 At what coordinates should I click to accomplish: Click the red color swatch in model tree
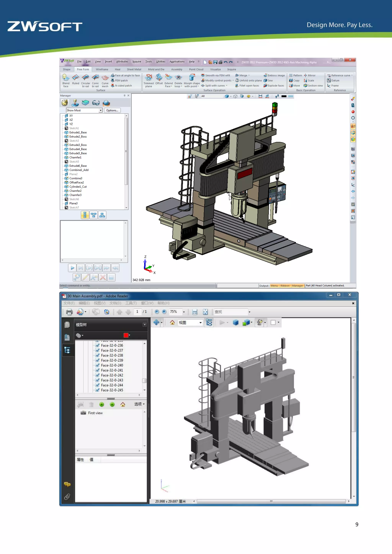coord(126,335)
